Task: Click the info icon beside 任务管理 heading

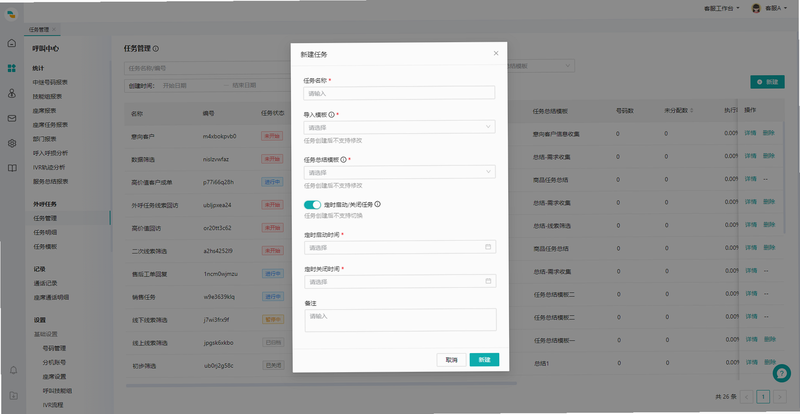Action: click(x=156, y=49)
